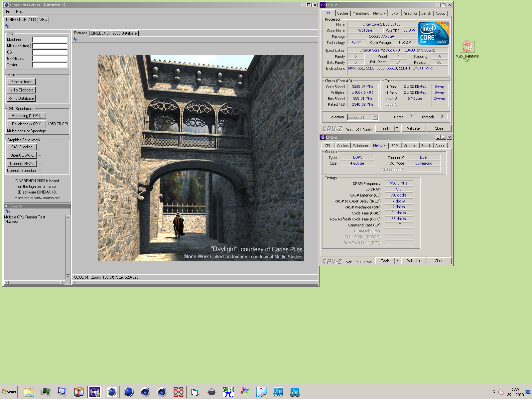This screenshot has width=532, height=399.
Task: Open the Socket #1 selection dropdown
Action: pyautogui.click(x=375, y=117)
